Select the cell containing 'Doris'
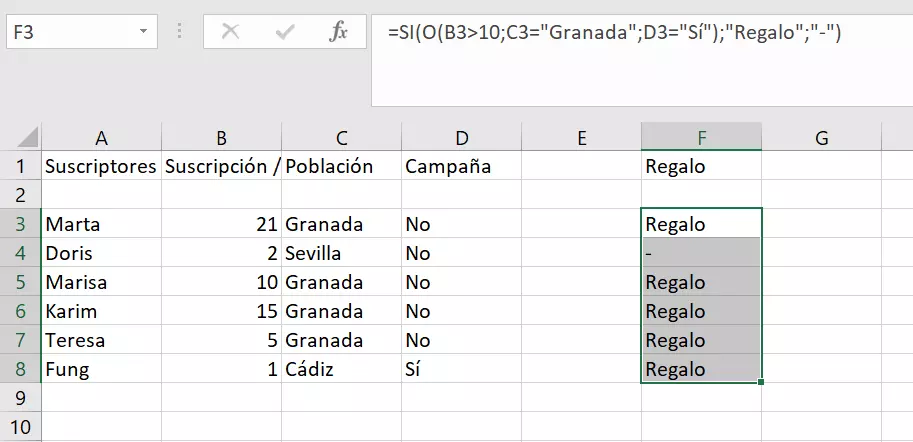Viewport: 913px width, 442px height. coord(101,253)
